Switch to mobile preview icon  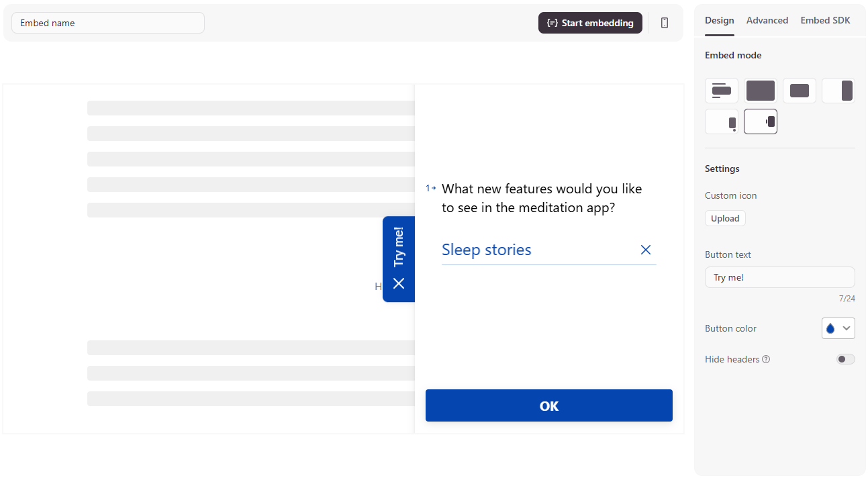[665, 23]
